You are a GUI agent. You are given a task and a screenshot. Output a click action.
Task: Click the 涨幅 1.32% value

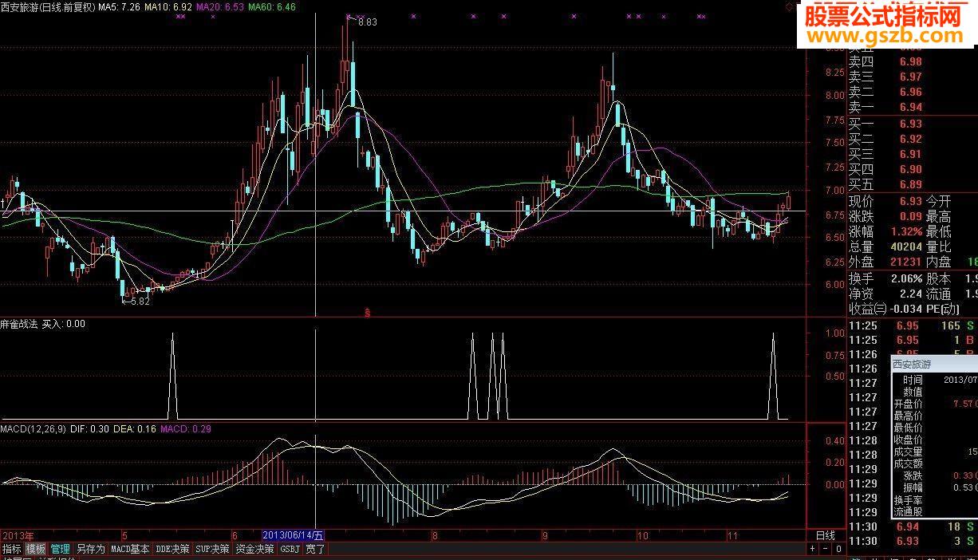point(907,231)
